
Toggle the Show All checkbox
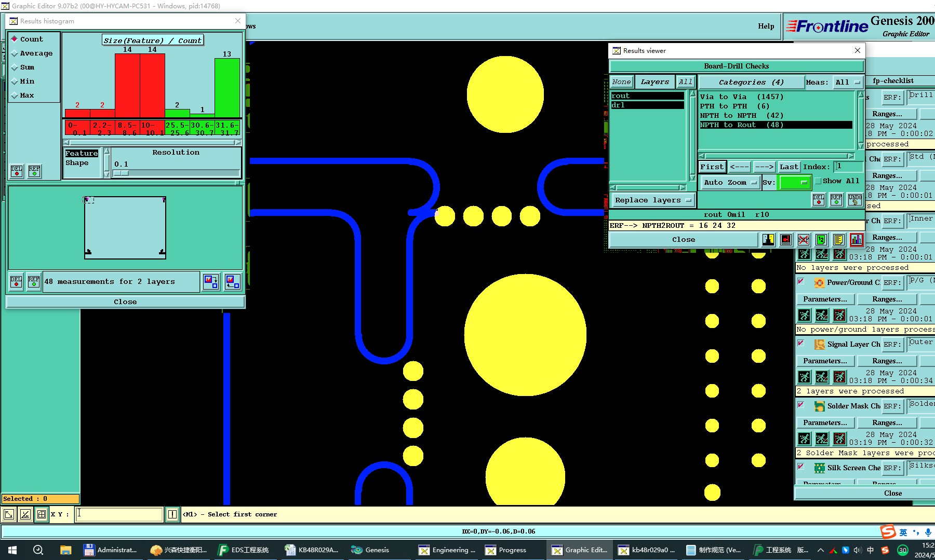[818, 181]
